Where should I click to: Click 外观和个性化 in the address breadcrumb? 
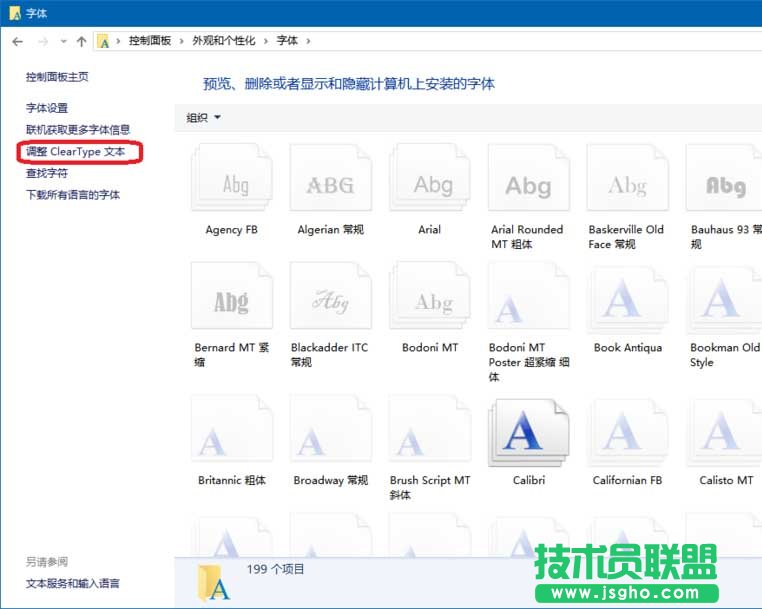(224, 41)
